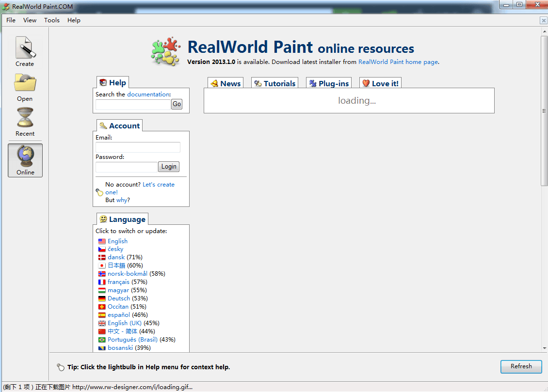
Task: Click the Czech flag icon
Action: (102, 249)
